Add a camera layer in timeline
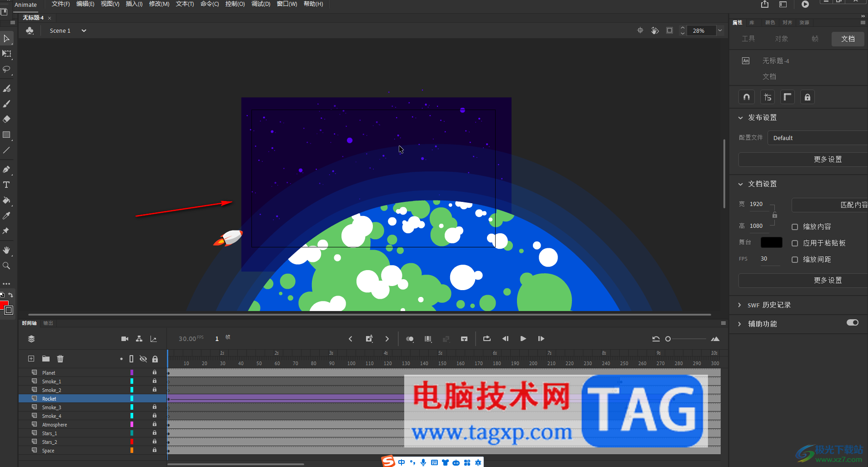 (x=125, y=339)
